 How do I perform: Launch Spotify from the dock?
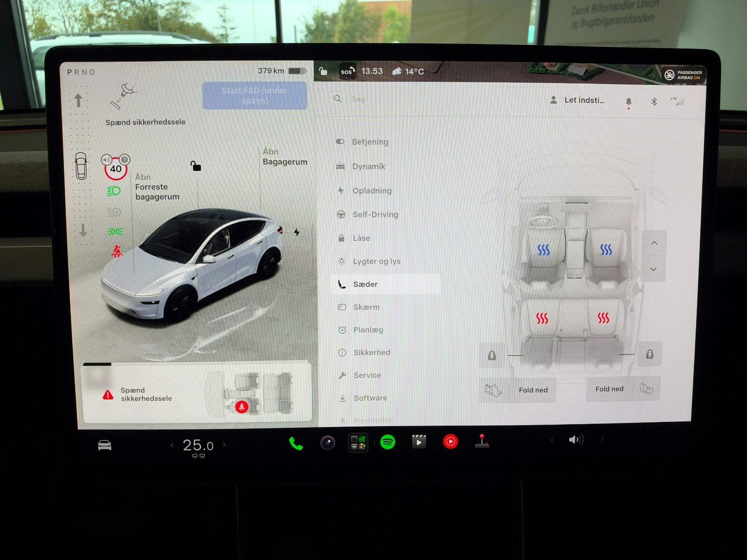388,441
